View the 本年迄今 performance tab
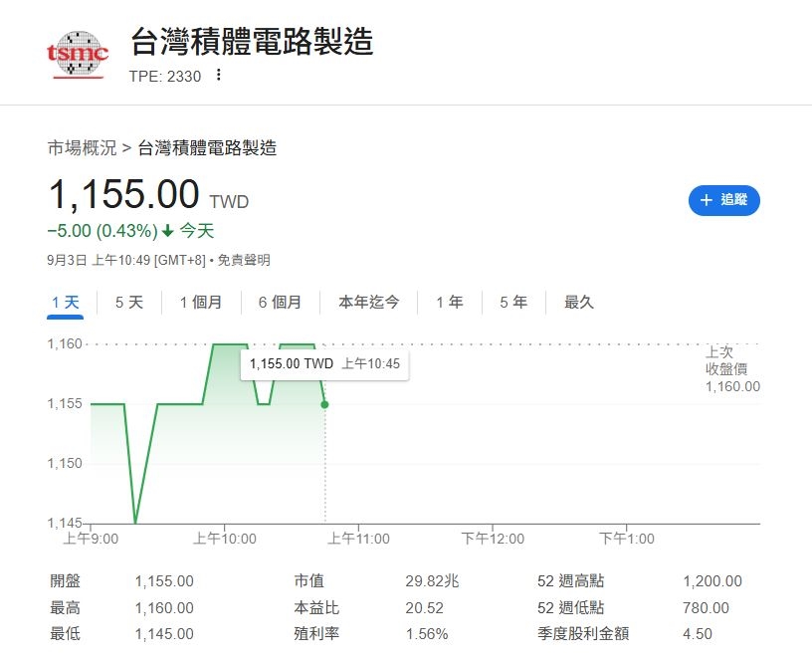 (371, 302)
